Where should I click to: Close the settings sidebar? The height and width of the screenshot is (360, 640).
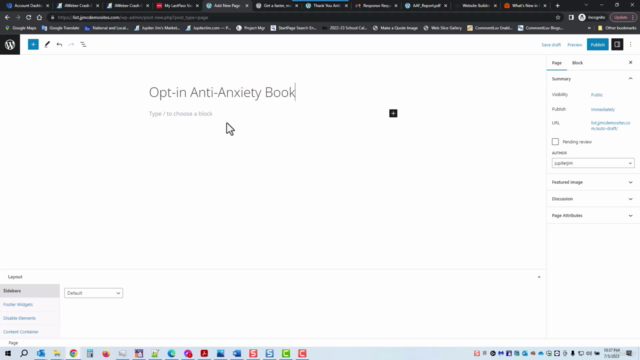[x=631, y=62]
